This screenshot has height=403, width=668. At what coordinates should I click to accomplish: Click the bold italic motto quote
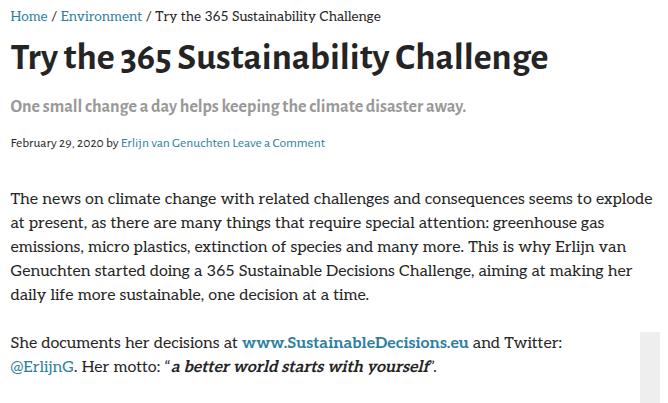coord(300,367)
